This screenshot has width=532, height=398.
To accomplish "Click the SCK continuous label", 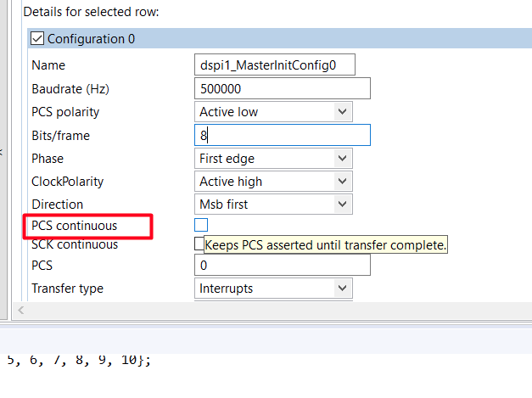I will tap(75, 244).
